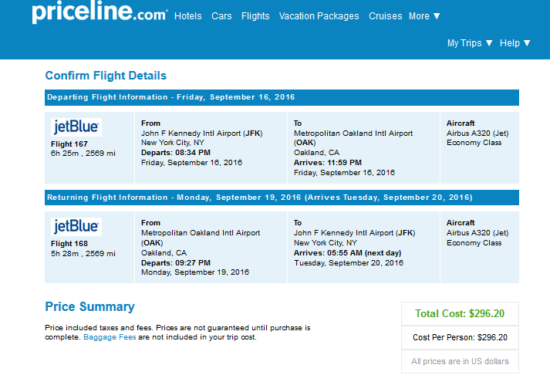Click the Cost Per Person row
This screenshot has width=550, height=392.
point(460,337)
